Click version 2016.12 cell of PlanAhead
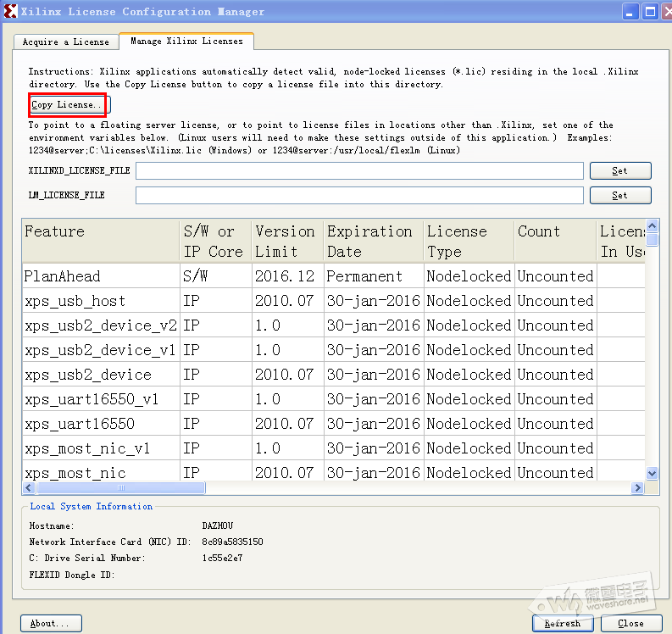 (287, 276)
